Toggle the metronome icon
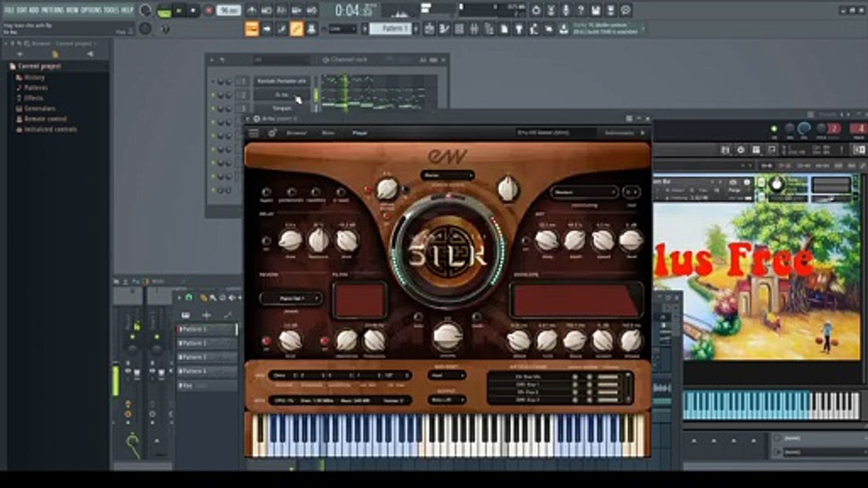The image size is (868, 488). click(252, 10)
